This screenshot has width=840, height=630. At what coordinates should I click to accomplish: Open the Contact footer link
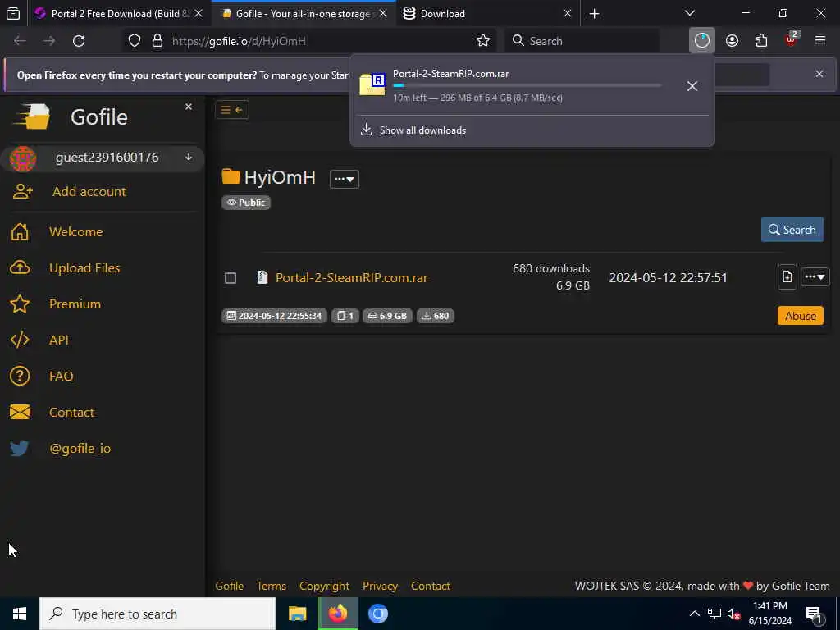(430, 586)
